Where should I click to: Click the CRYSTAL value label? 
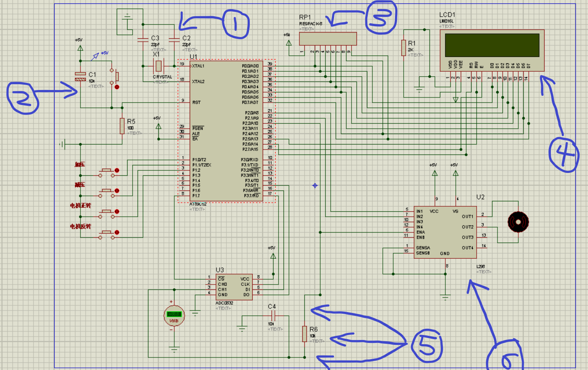(x=163, y=77)
